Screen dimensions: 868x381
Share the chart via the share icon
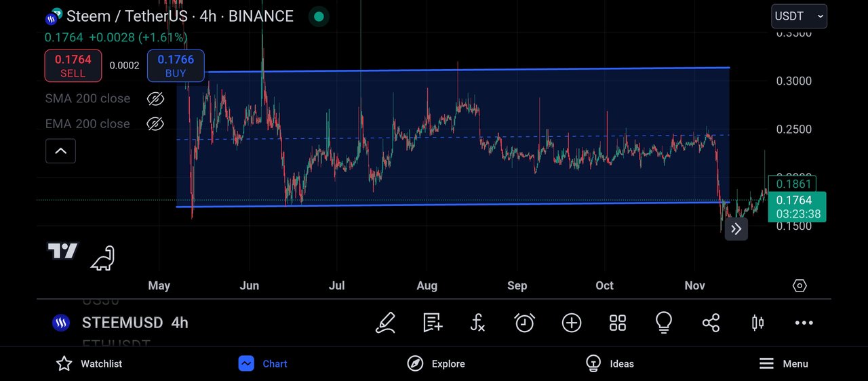[x=711, y=323]
